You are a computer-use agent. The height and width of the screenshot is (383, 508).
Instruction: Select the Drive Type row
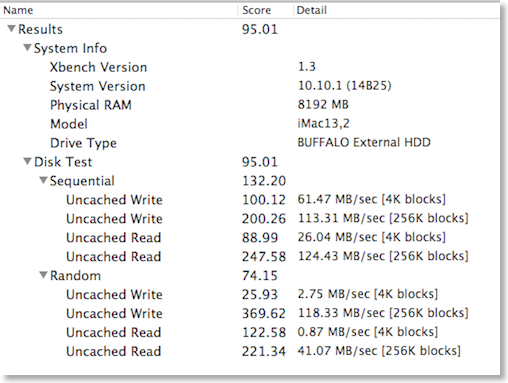pos(250,143)
